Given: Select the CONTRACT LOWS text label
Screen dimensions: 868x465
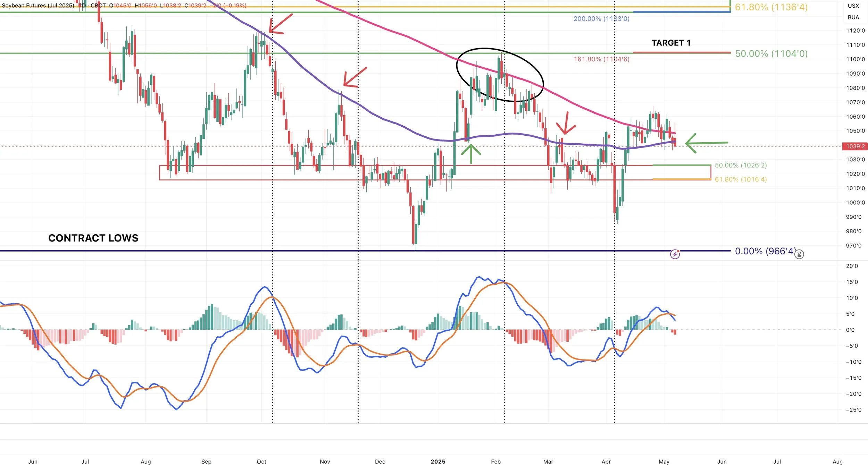Looking at the screenshot, I should pyautogui.click(x=93, y=238).
